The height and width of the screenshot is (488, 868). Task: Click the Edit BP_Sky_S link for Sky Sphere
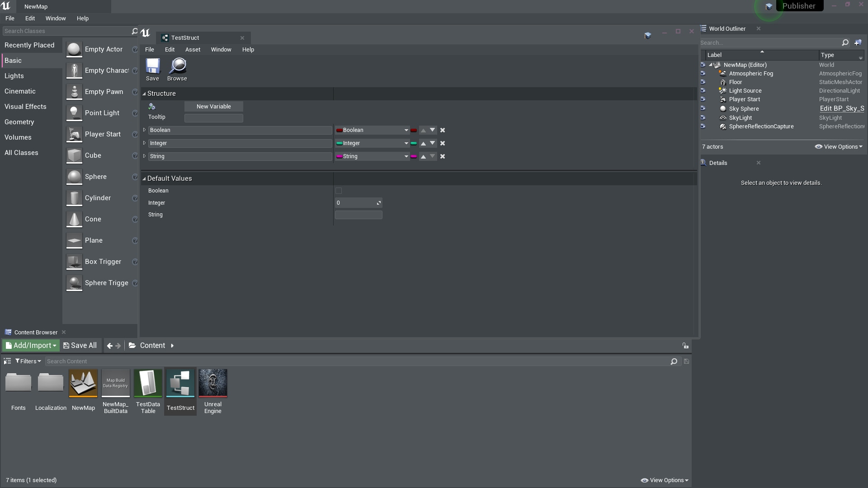pos(841,108)
